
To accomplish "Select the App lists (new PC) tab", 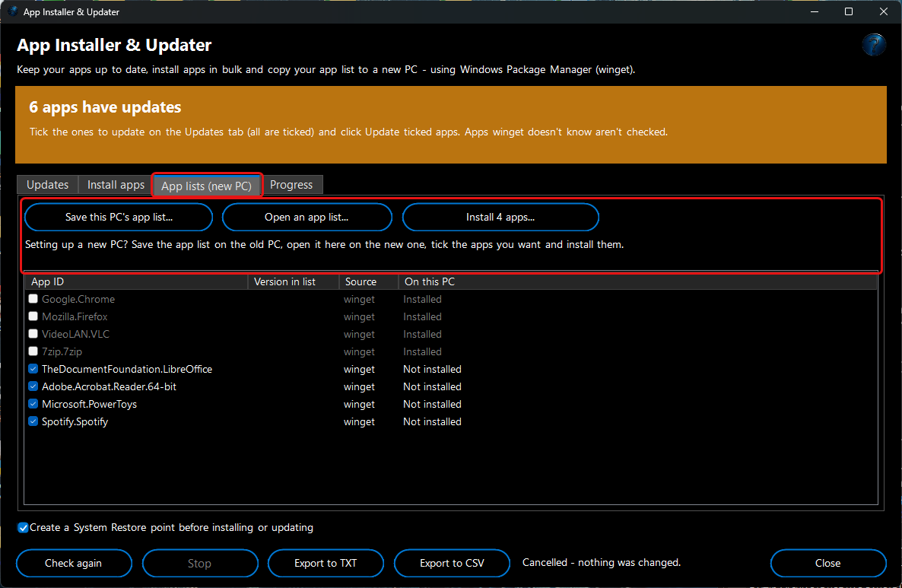I will click(x=207, y=186).
